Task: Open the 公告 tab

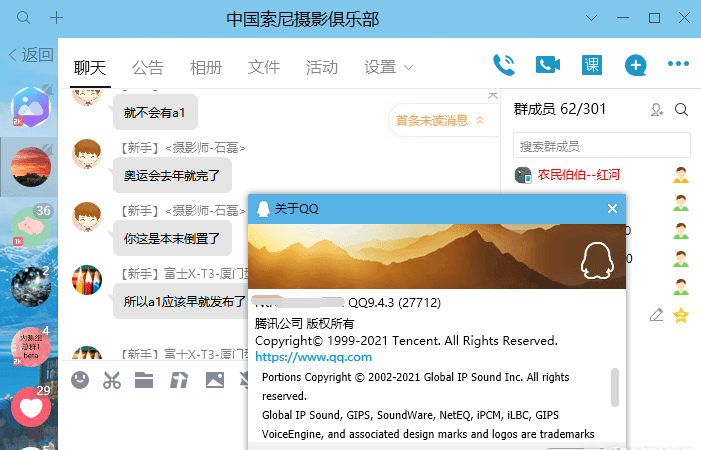Action: pyautogui.click(x=148, y=68)
